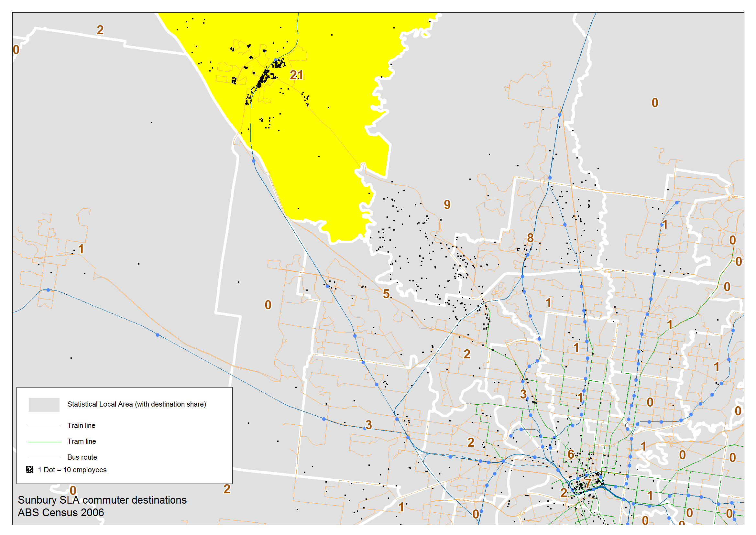The width and height of the screenshot is (756, 535).
Task: Click train station dot at top of yellow area
Action: click(276, 60)
